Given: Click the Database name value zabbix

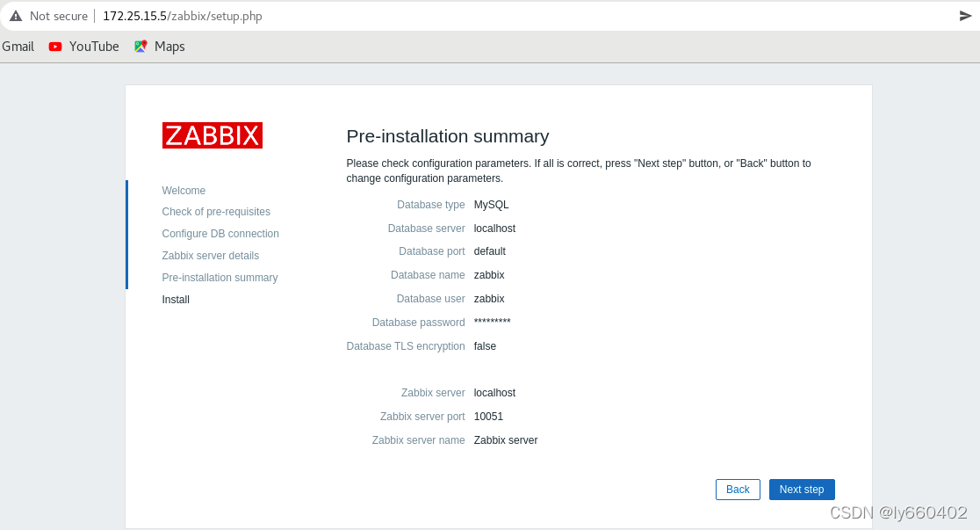Looking at the screenshot, I should point(489,275).
